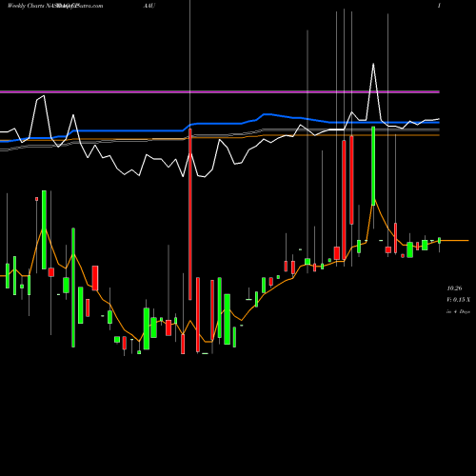Click the 'in 4 Days' label

pyautogui.click(x=458, y=311)
